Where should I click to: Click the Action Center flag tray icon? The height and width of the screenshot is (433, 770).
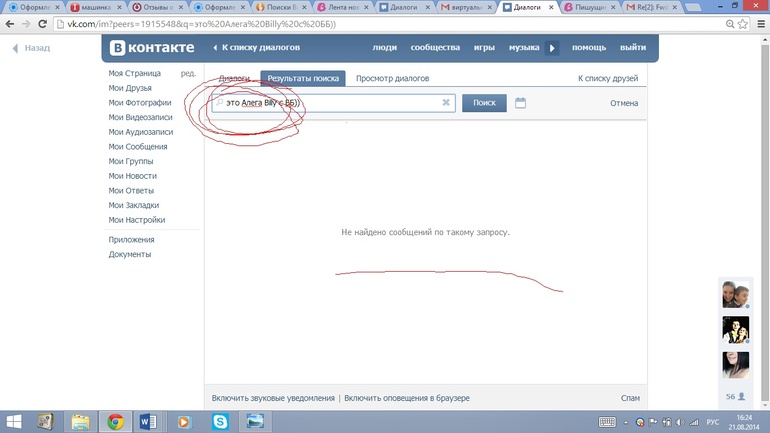(653, 422)
